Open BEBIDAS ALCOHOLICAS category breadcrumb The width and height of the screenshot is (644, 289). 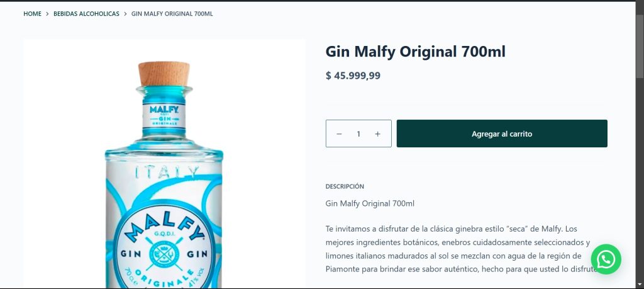click(86, 14)
